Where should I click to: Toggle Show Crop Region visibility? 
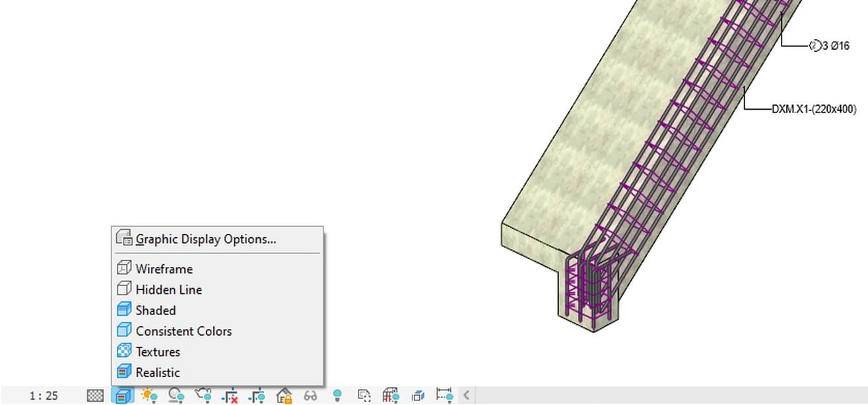[257, 396]
